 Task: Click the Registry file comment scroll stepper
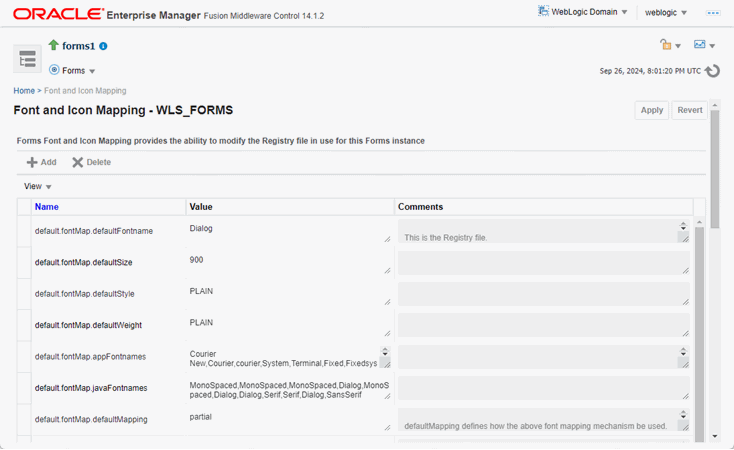pos(683,226)
